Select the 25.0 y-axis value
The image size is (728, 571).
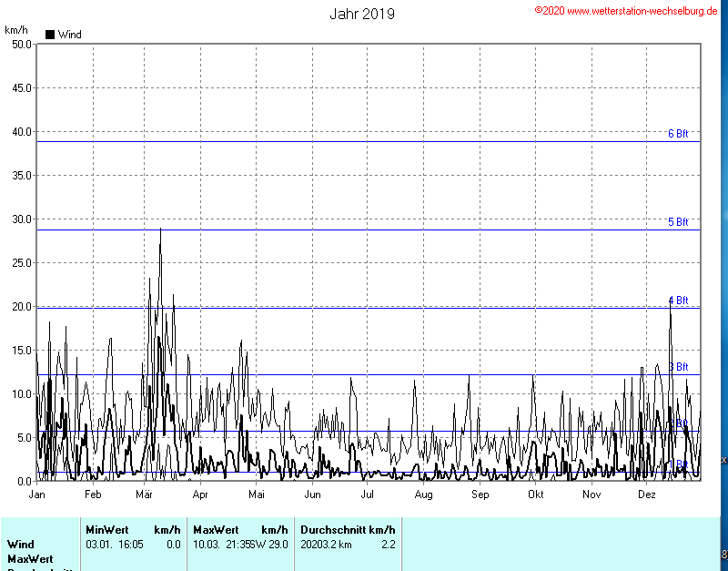pos(21,263)
